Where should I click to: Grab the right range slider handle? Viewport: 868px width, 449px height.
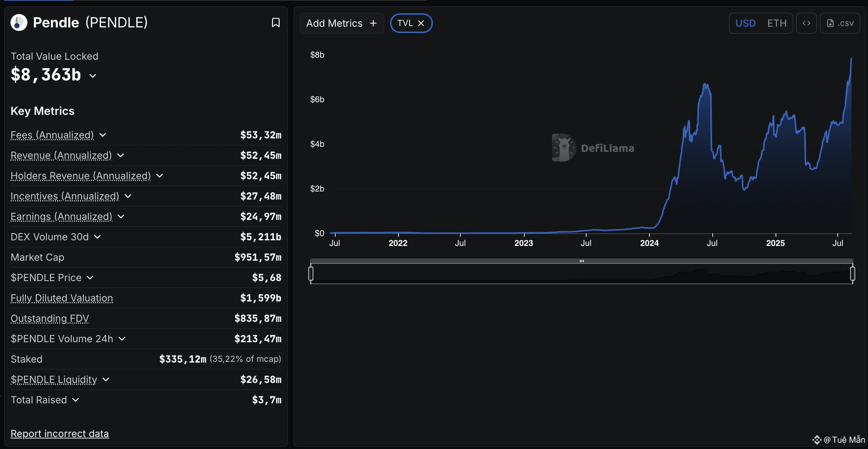853,274
